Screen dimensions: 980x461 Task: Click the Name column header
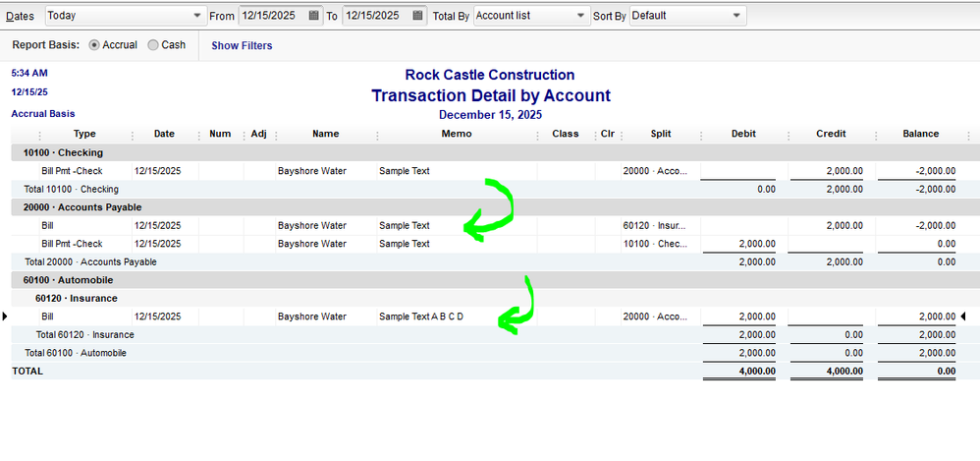326,134
